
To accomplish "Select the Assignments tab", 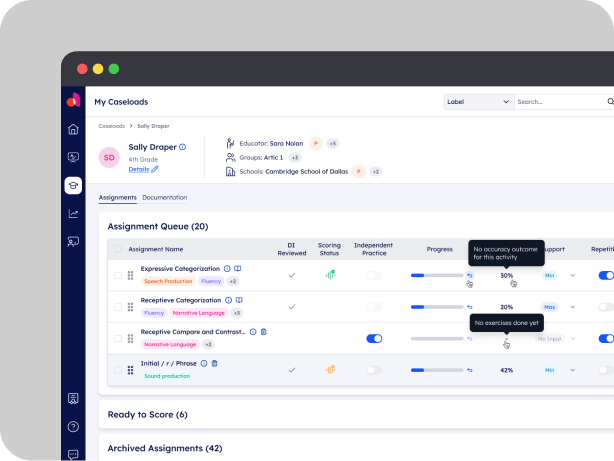I will click(x=117, y=198).
